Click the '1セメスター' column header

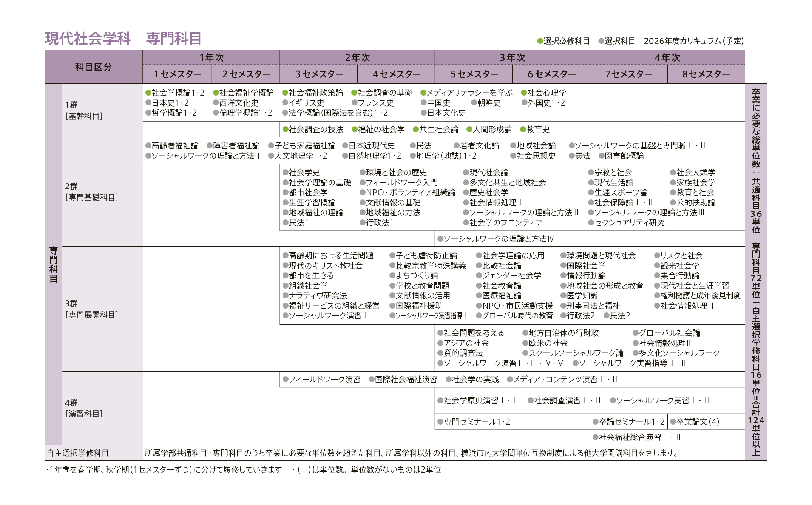click(x=177, y=74)
